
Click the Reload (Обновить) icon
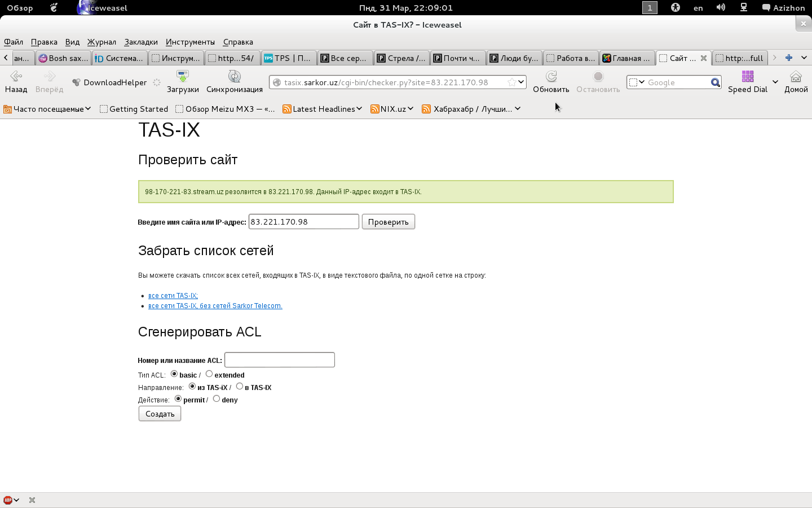551,77
